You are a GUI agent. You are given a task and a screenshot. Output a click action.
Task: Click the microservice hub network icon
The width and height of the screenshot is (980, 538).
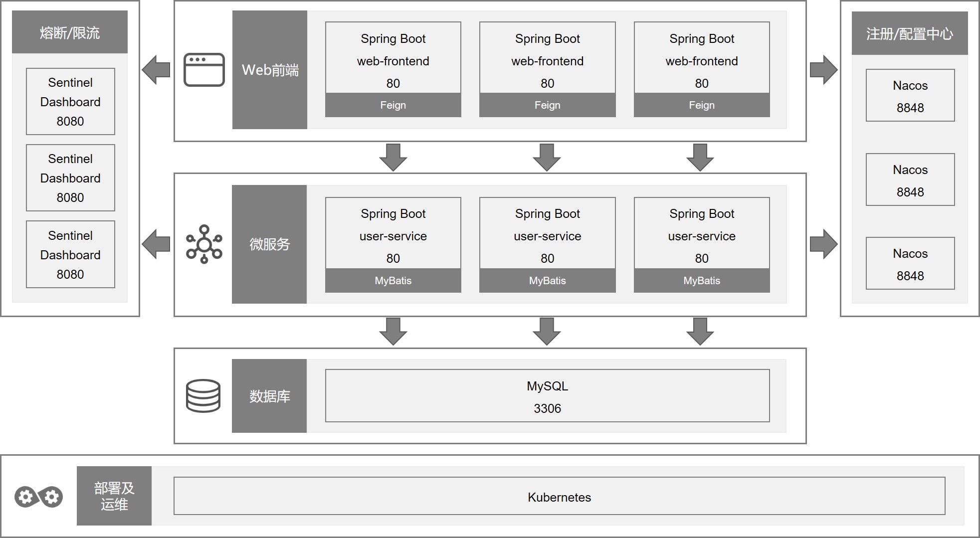[x=204, y=244]
